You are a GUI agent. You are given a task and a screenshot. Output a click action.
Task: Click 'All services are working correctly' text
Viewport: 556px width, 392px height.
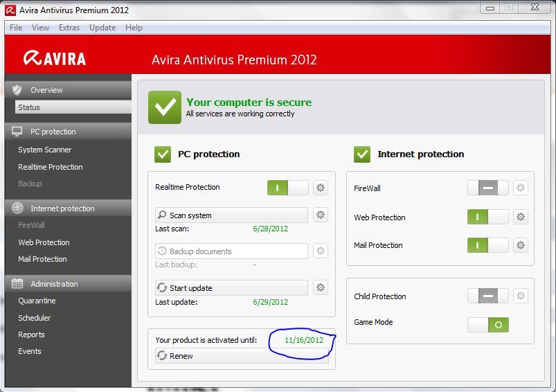(x=240, y=114)
